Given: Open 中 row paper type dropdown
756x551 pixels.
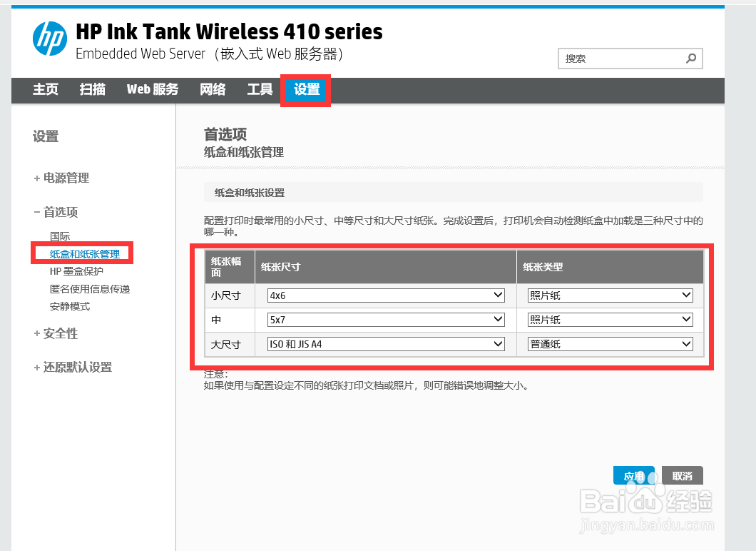Looking at the screenshot, I should 611,320.
